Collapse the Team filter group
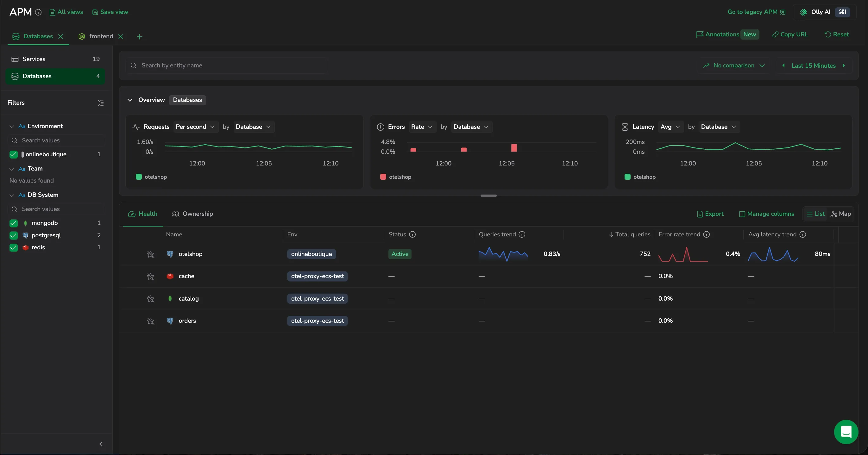 12,169
